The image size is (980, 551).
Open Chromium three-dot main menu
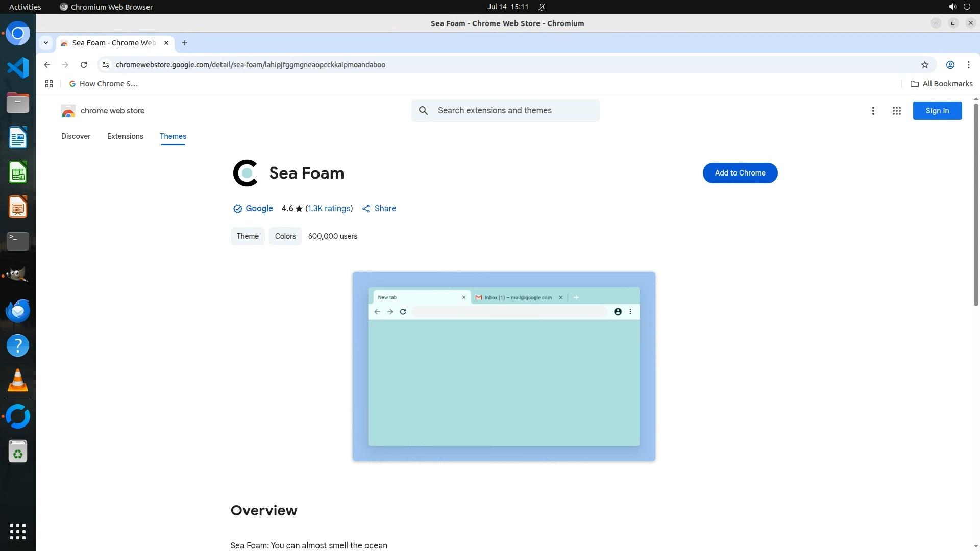[x=968, y=65]
